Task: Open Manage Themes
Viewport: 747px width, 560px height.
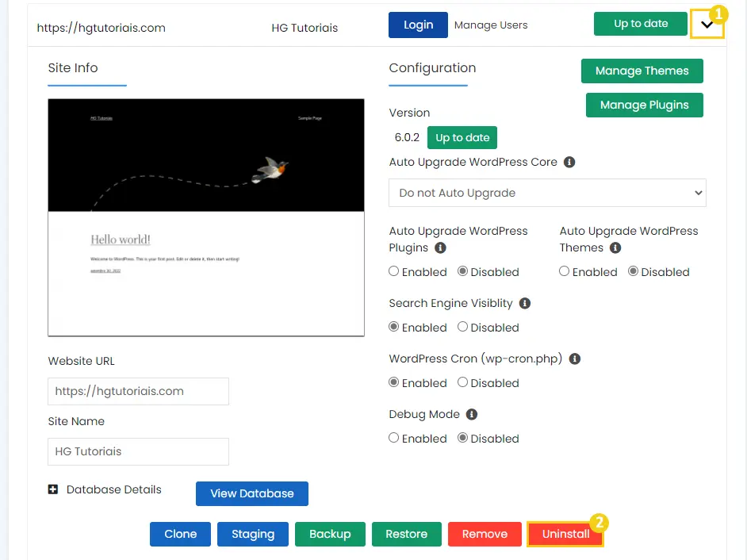Action: [x=642, y=71]
